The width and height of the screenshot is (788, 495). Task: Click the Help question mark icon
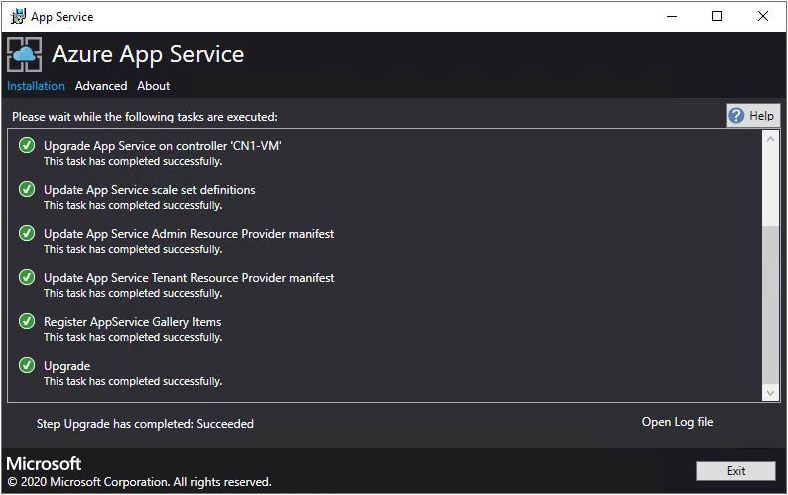click(x=737, y=116)
